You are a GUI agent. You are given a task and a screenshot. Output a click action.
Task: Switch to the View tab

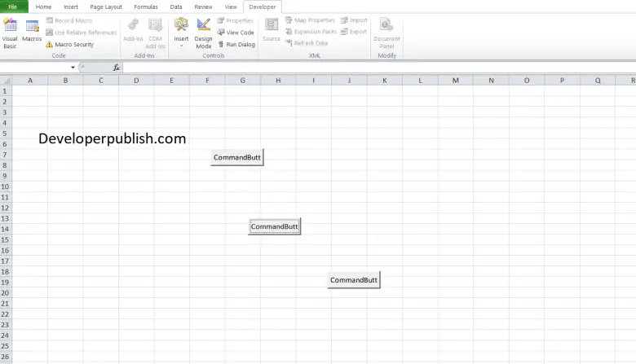(x=231, y=7)
